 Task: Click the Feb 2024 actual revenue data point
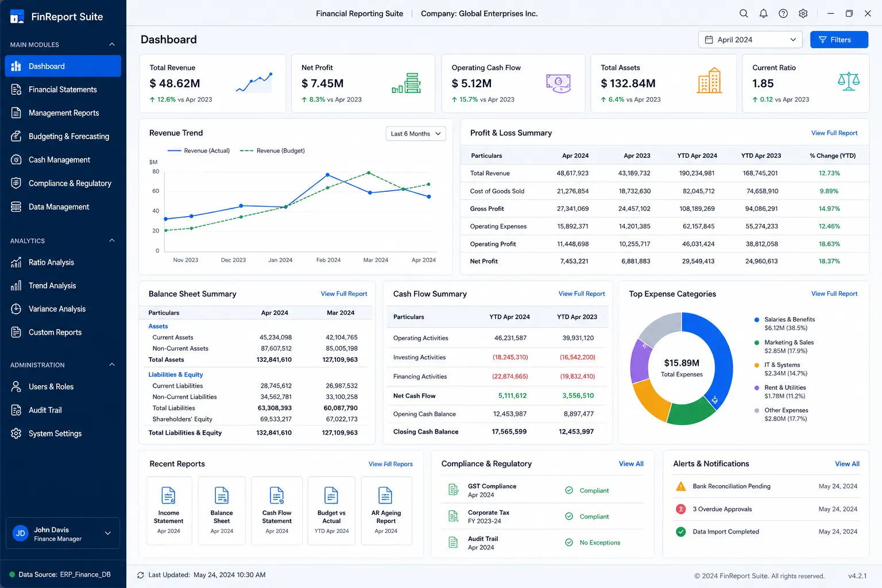[x=327, y=175]
